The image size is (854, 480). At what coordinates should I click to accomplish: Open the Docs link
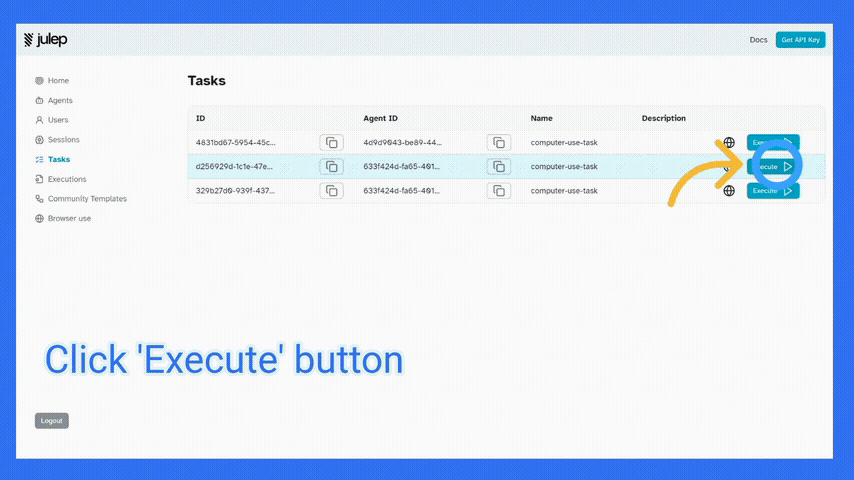[x=758, y=40]
